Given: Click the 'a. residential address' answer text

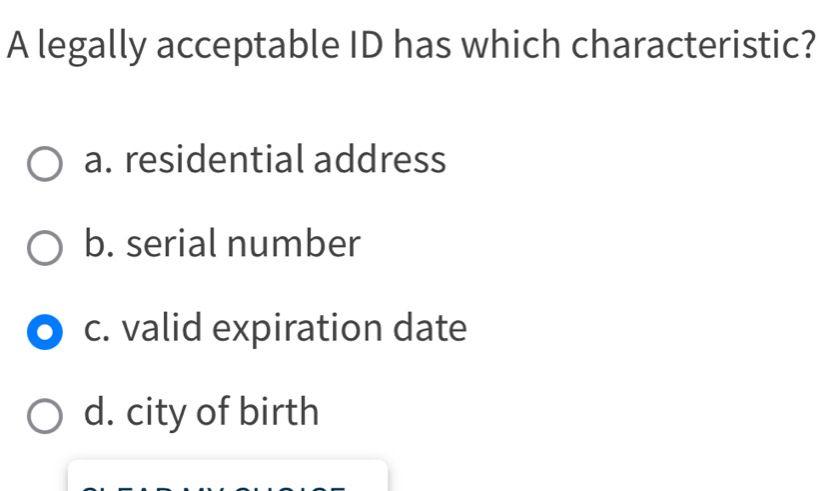Looking at the screenshot, I should point(265,160).
